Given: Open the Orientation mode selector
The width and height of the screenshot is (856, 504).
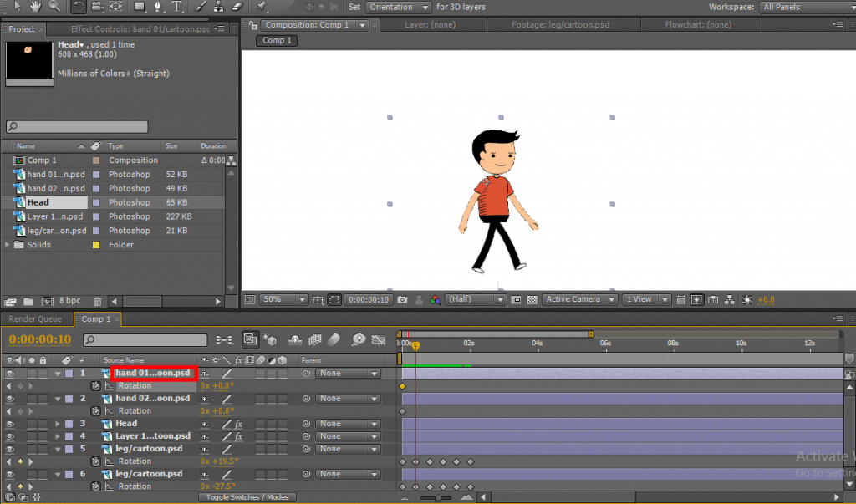Looking at the screenshot, I should coord(398,7).
